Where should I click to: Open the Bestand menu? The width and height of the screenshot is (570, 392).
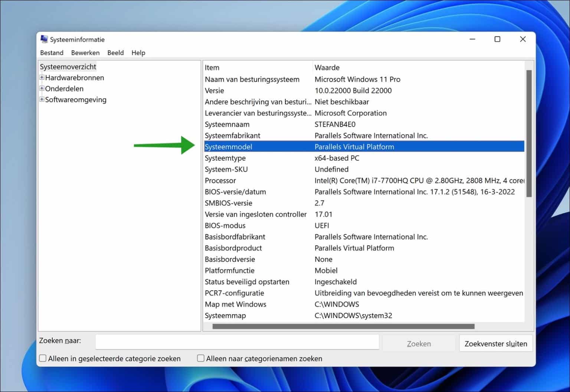point(52,53)
